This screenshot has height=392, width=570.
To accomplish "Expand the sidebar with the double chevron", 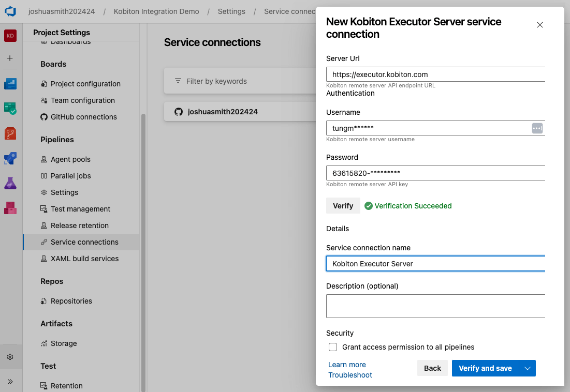I will (x=10, y=382).
